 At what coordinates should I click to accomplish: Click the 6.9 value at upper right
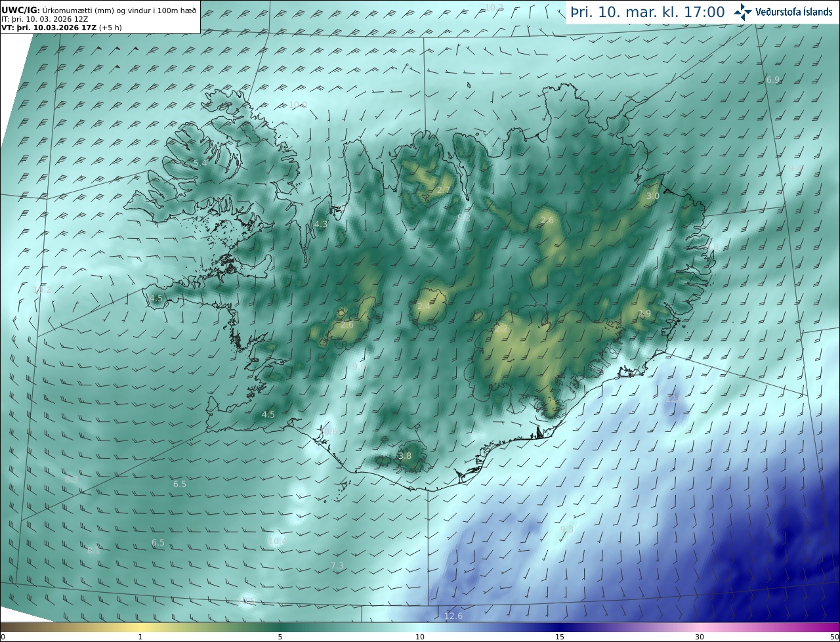click(x=773, y=80)
